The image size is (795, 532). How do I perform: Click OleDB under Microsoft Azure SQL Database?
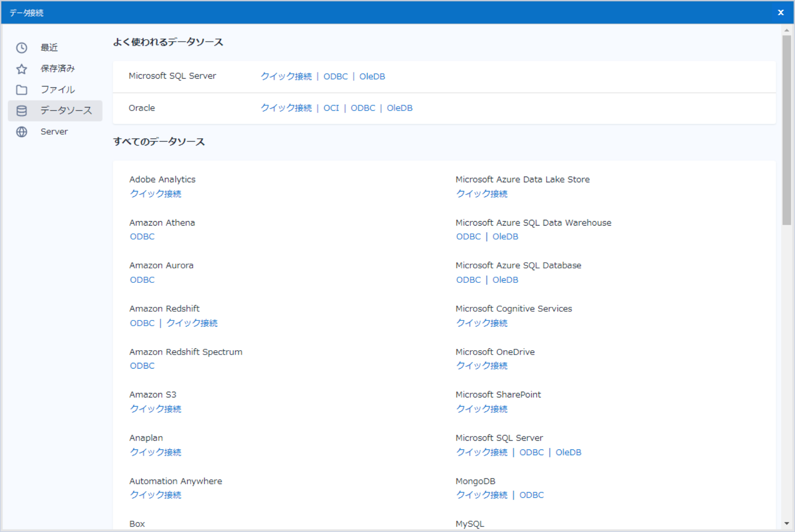click(x=505, y=280)
